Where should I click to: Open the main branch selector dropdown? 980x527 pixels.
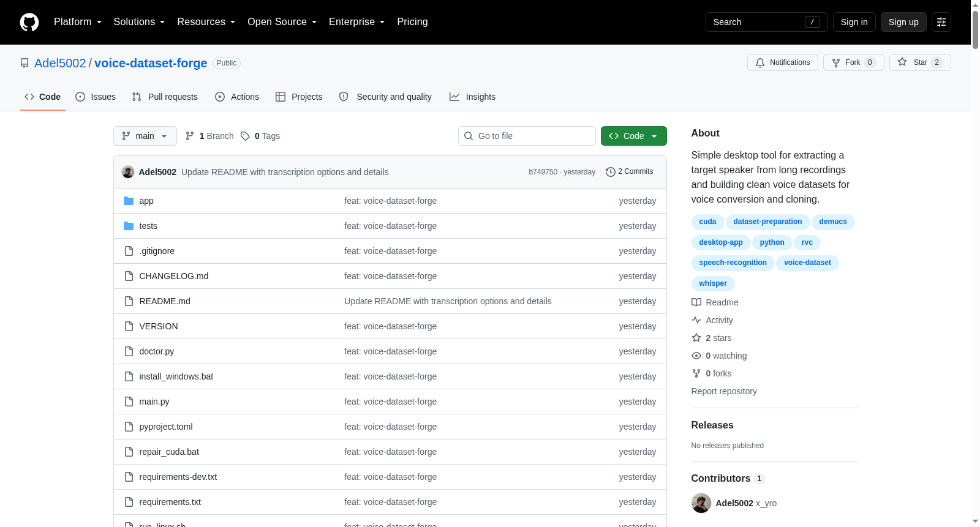[x=145, y=136]
